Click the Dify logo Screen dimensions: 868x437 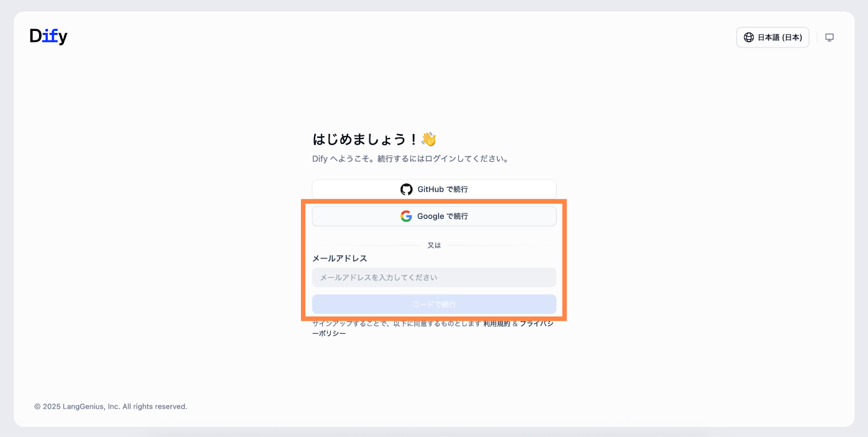point(48,36)
